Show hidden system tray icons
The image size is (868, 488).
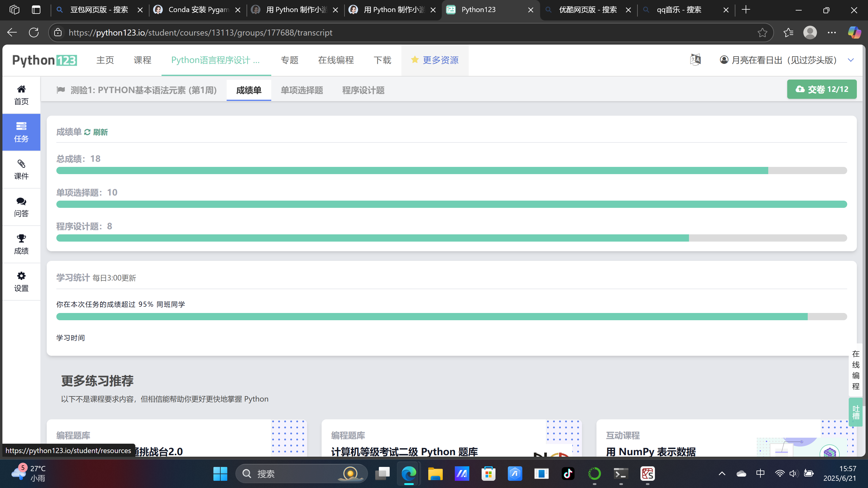point(722,474)
